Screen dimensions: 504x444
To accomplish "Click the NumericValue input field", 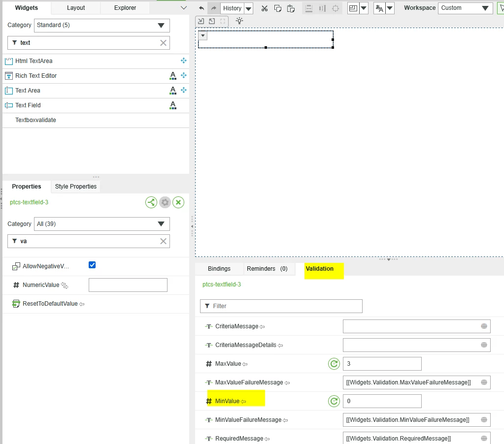I will point(128,285).
